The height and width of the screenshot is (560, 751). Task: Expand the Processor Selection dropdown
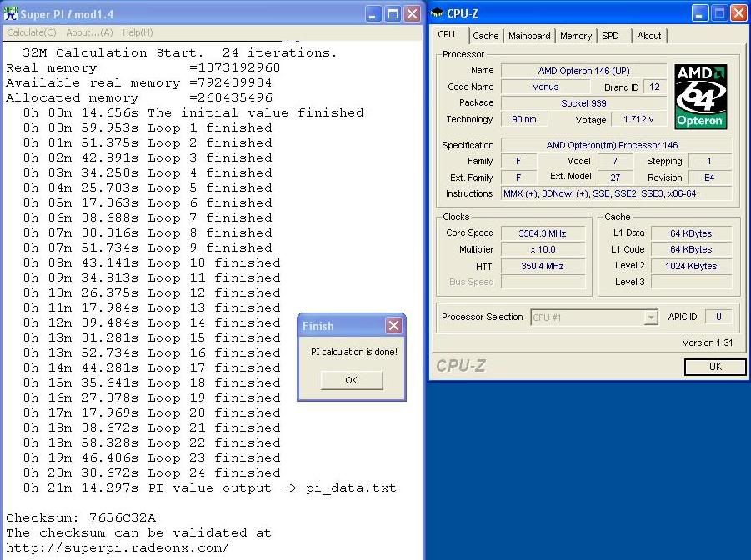pyautogui.click(x=650, y=317)
